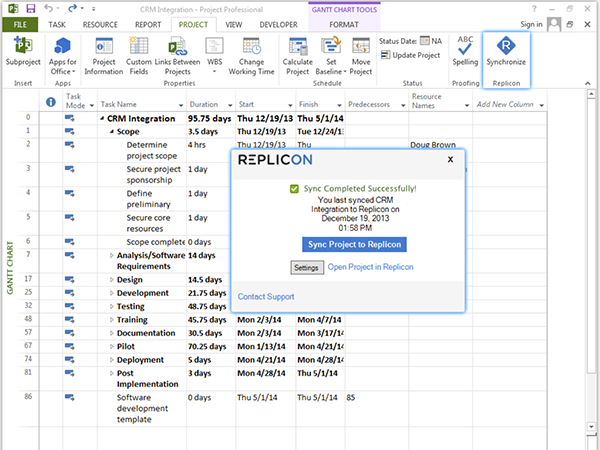This screenshot has height=450, width=600.
Task: Switch to the RESOURCE tab
Action: point(100,24)
